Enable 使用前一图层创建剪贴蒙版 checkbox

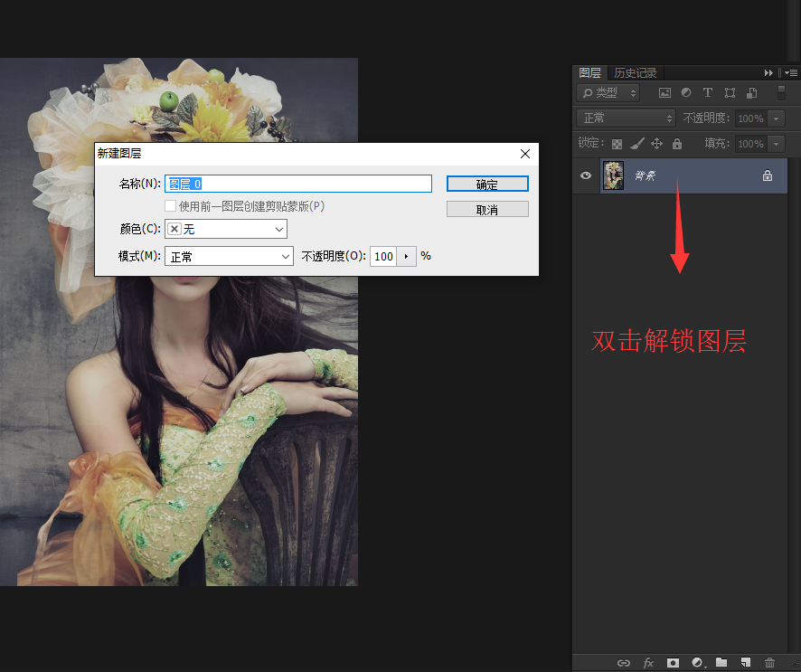click(x=170, y=205)
